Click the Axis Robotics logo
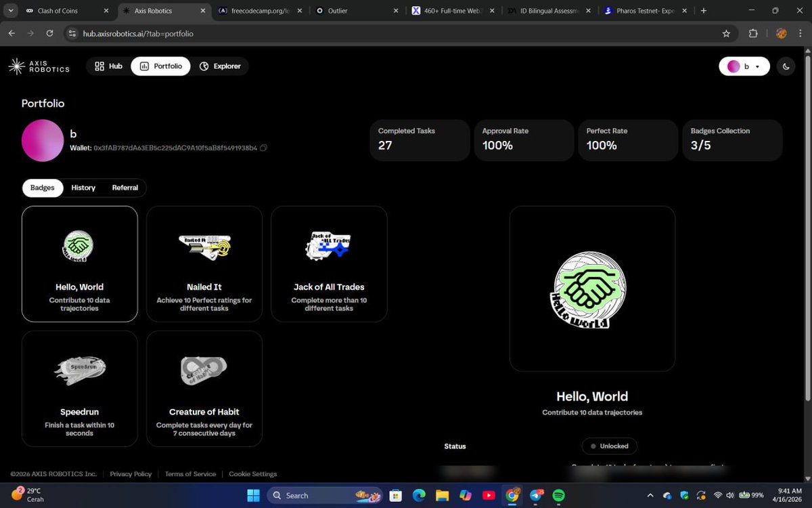 39,66
